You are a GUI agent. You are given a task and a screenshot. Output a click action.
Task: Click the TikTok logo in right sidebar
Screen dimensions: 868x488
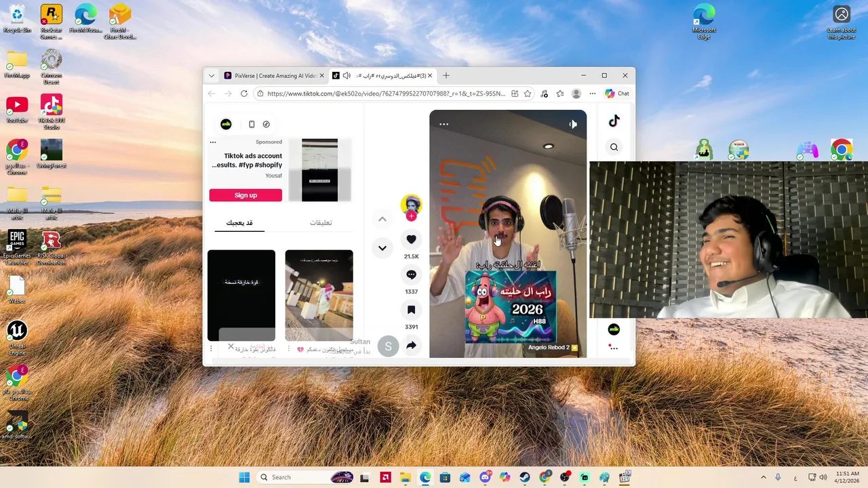click(x=614, y=121)
